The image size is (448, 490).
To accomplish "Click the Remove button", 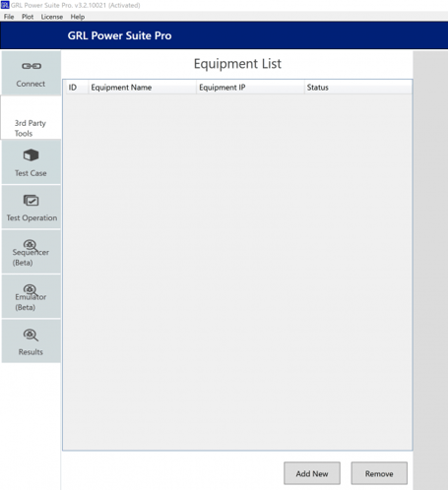I will pyautogui.click(x=379, y=473).
